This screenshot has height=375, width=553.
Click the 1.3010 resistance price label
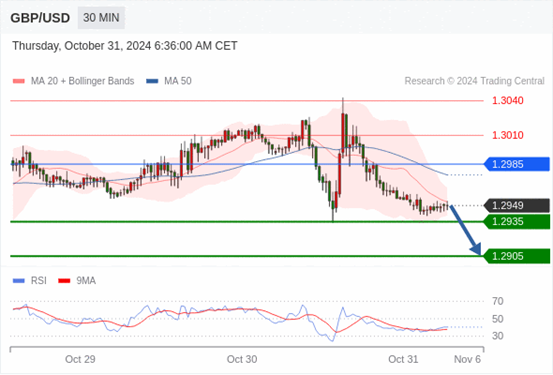[508, 135]
